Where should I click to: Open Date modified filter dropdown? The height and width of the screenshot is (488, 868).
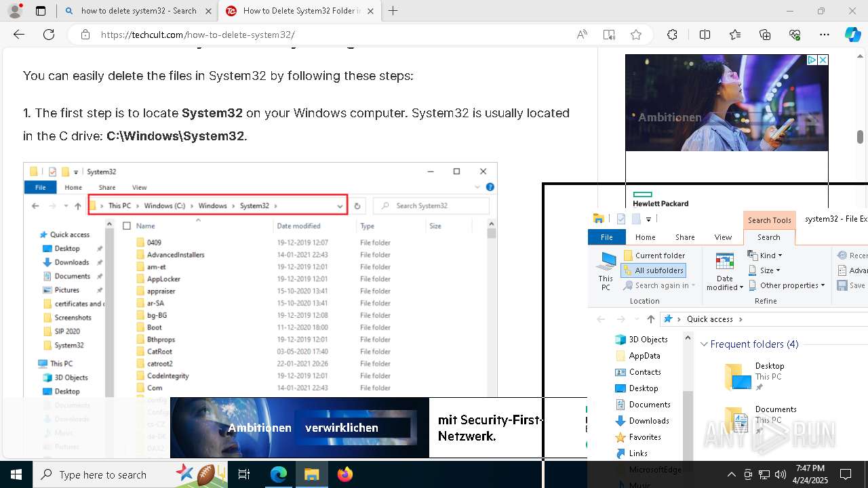click(x=724, y=271)
